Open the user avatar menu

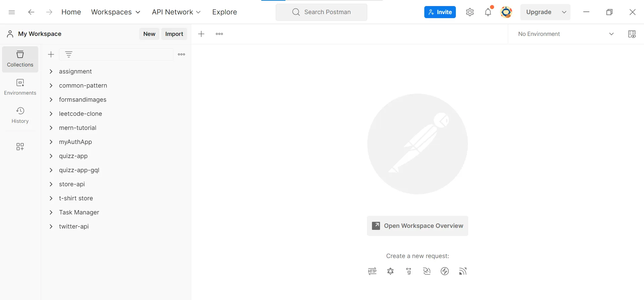(x=506, y=12)
